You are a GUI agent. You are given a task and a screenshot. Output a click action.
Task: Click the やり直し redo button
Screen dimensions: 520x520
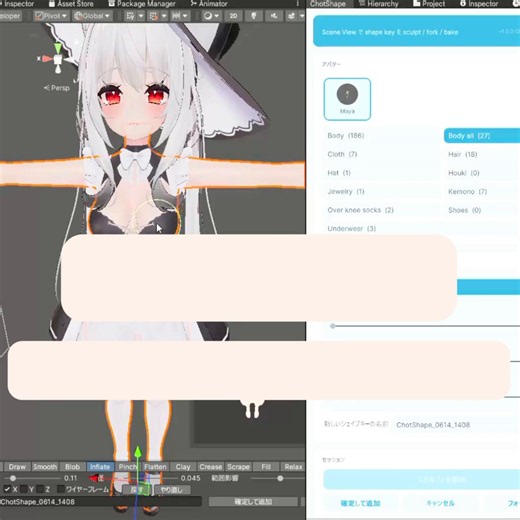pos(172,490)
